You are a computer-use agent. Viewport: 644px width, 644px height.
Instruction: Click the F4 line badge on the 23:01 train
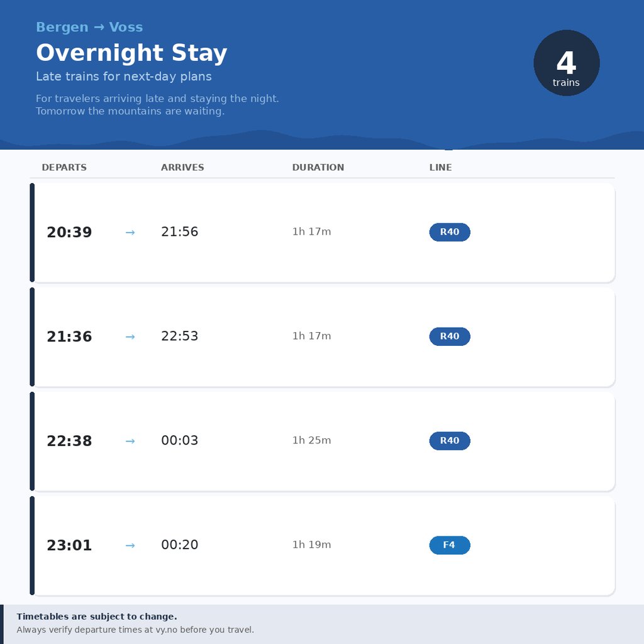pos(450,545)
